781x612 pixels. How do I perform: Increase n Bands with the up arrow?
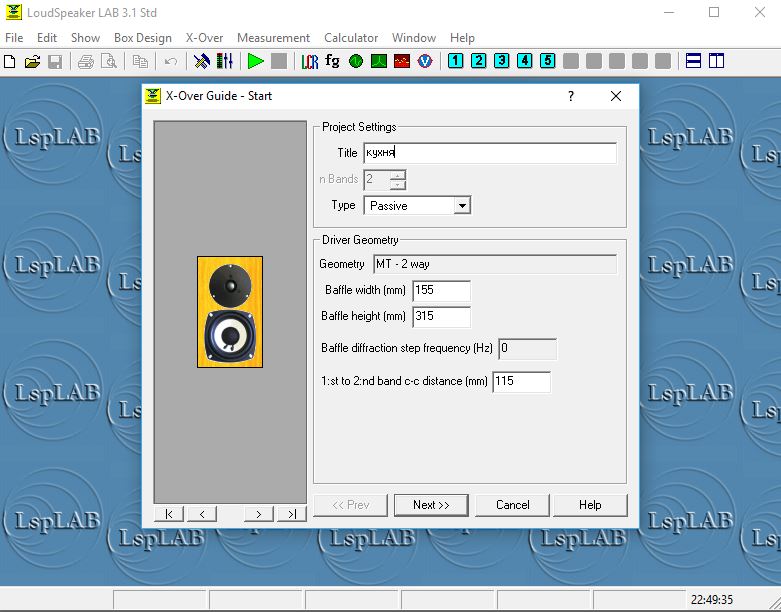point(397,175)
